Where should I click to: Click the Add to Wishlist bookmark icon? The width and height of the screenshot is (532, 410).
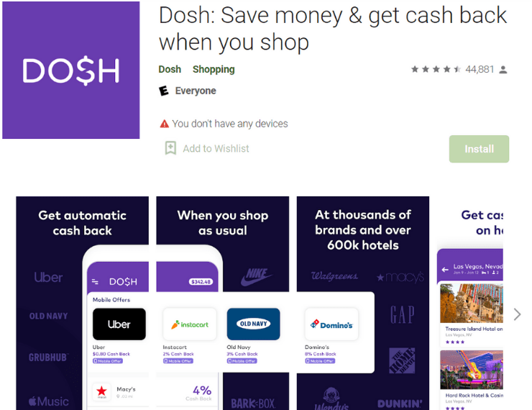(170, 148)
